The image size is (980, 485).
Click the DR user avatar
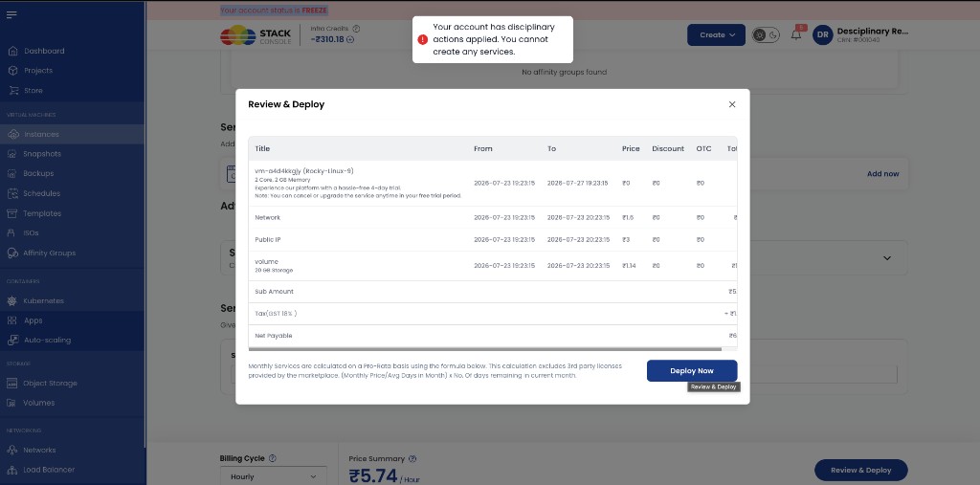pos(822,35)
